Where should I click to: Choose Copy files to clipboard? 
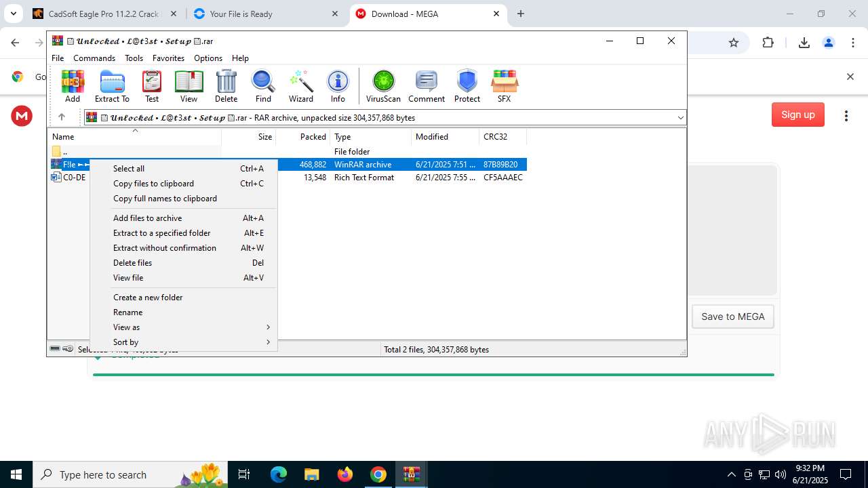point(184,184)
